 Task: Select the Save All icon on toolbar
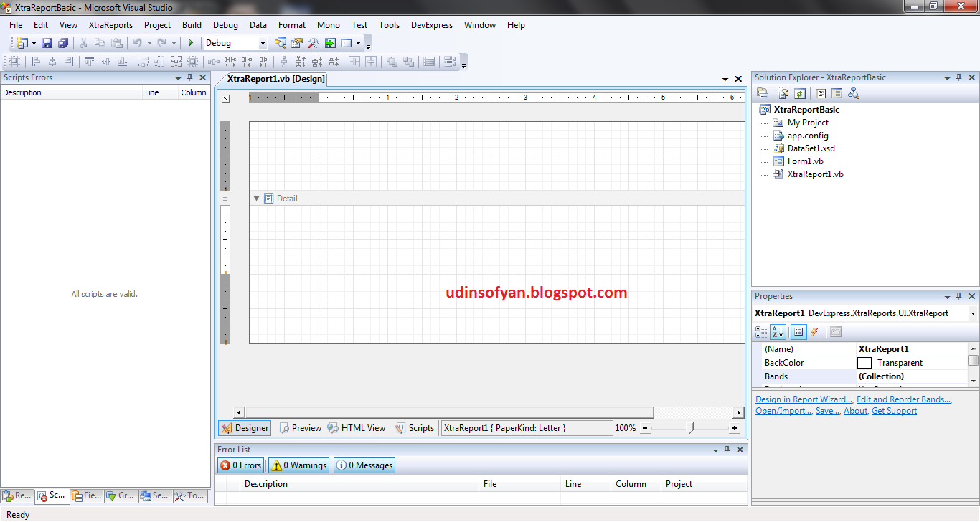point(63,43)
